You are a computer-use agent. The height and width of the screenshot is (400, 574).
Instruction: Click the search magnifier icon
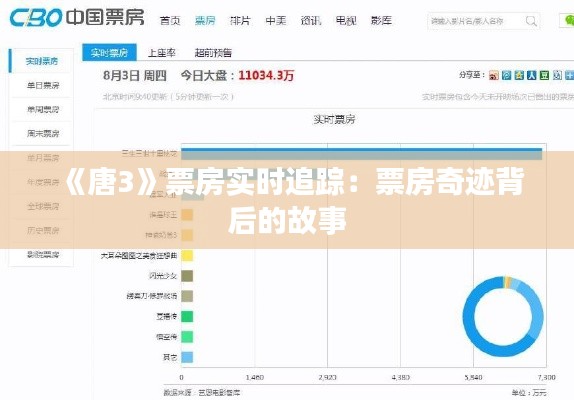531,21
